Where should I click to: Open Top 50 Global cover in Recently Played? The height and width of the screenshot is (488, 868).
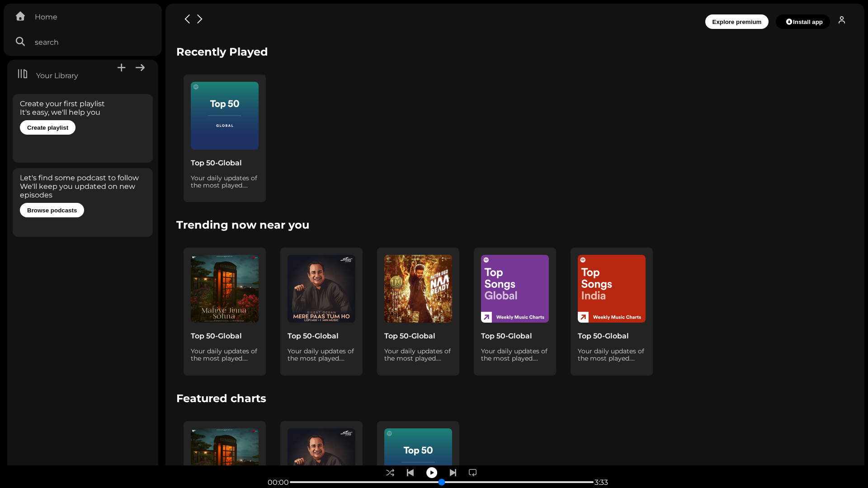pyautogui.click(x=225, y=116)
